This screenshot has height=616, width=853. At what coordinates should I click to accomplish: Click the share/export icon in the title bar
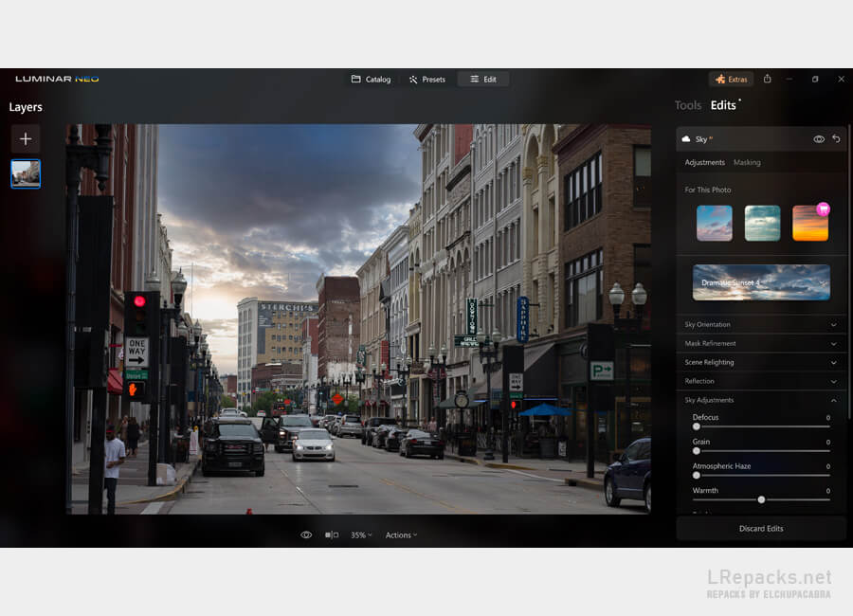tap(768, 79)
